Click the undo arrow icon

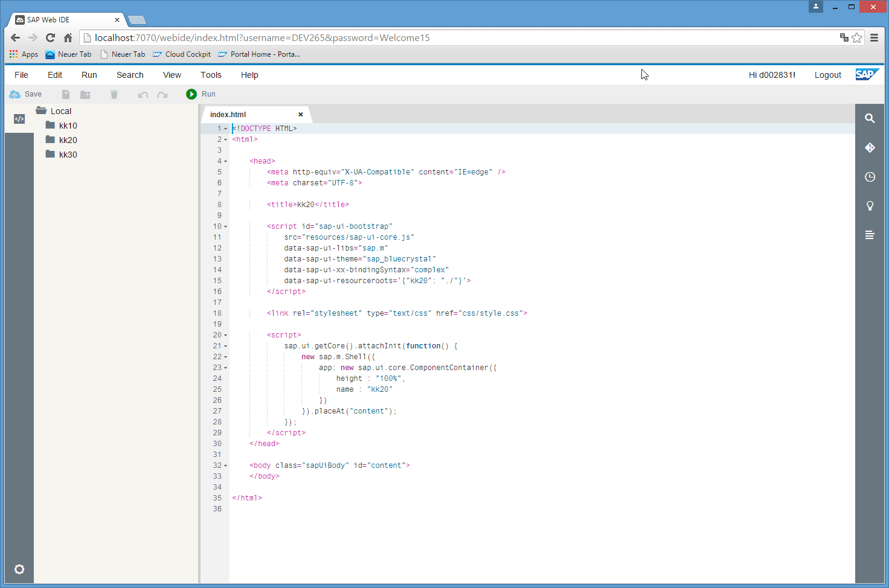(143, 95)
